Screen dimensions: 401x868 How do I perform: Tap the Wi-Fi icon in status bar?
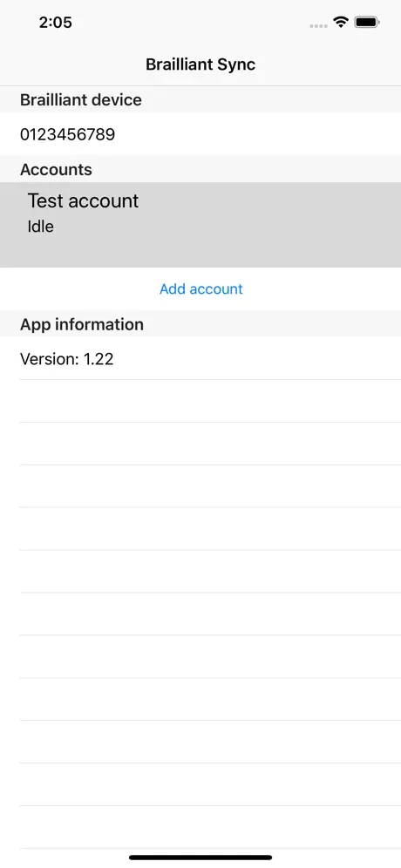tap(340, 22)
